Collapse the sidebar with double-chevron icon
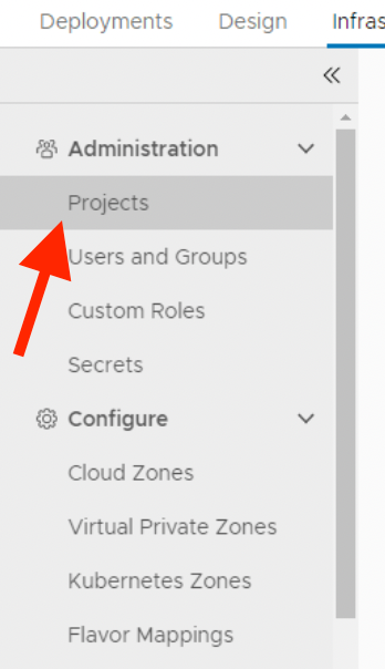The width and height of the screenshot is (386, 670). click(x=332, y=76)
